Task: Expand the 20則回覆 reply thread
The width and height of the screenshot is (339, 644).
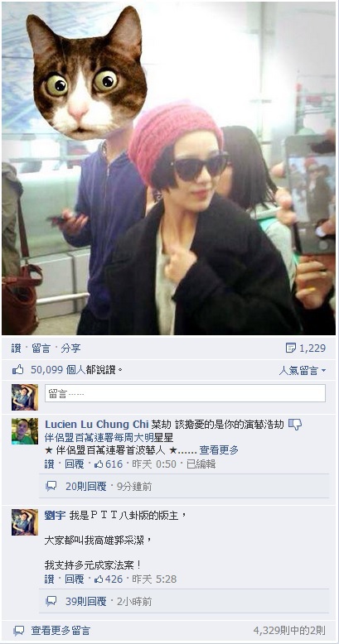Action: (85, 487)
